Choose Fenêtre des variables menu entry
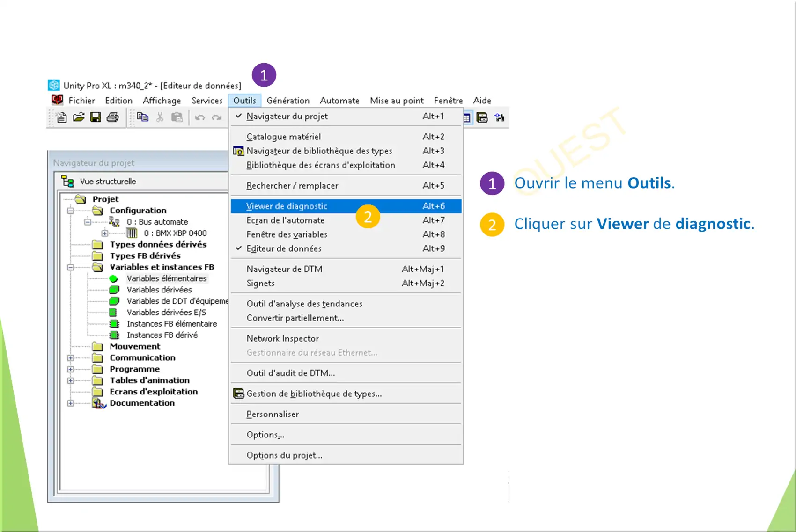 click(x=346, y=234)
